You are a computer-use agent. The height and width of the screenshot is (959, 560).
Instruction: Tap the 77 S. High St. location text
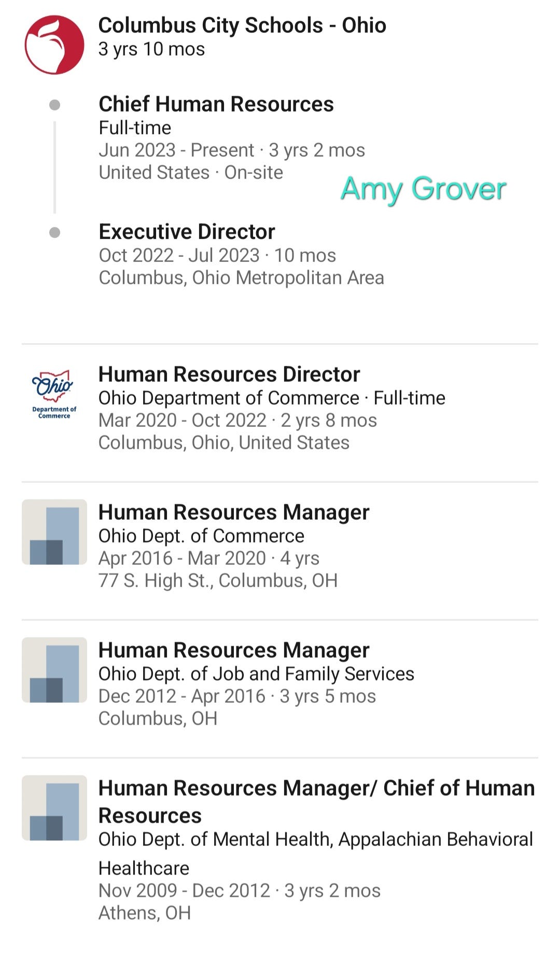218,580
